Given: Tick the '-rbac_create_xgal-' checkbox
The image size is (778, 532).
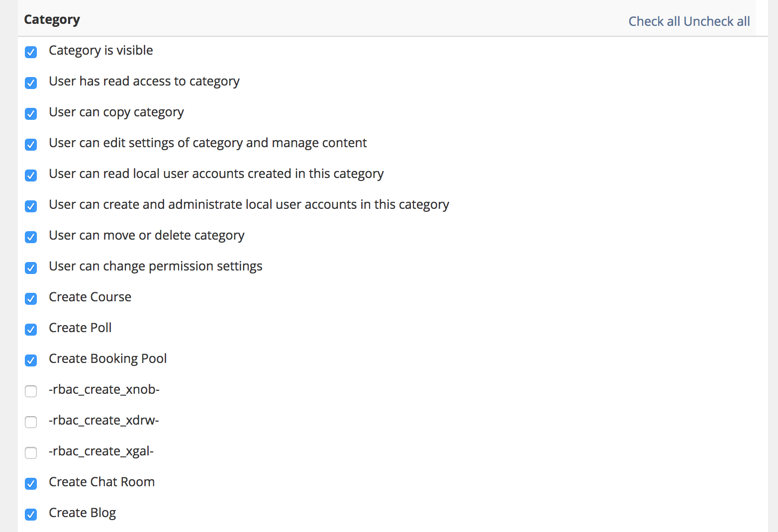Looking at the screenshot, I should [31, 452].
